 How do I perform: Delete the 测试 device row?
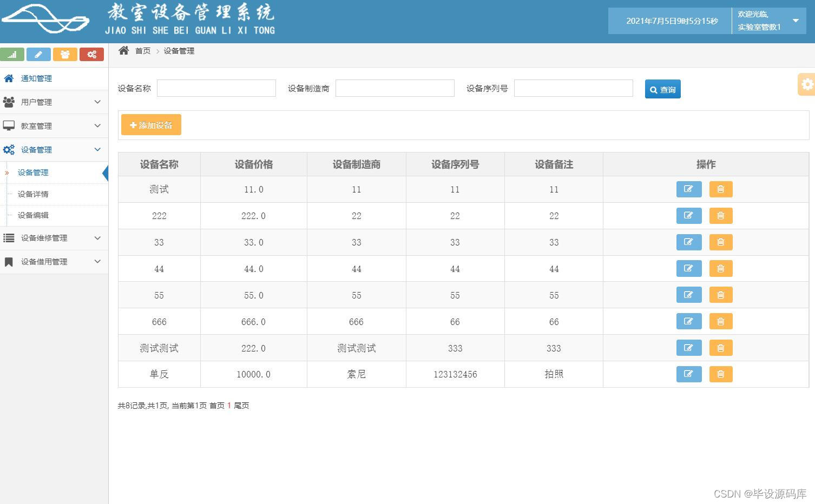(x=721, y=189)
